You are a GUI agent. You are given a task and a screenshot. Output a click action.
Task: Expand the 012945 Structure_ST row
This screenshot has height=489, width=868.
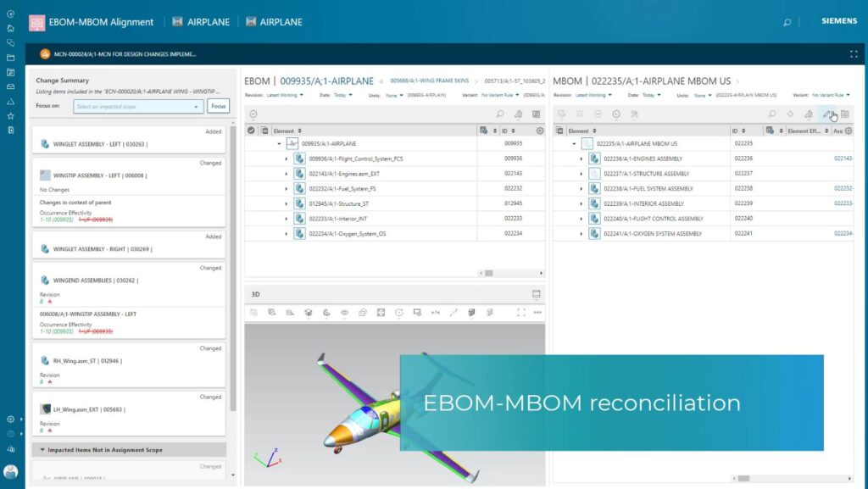[287, 203]
